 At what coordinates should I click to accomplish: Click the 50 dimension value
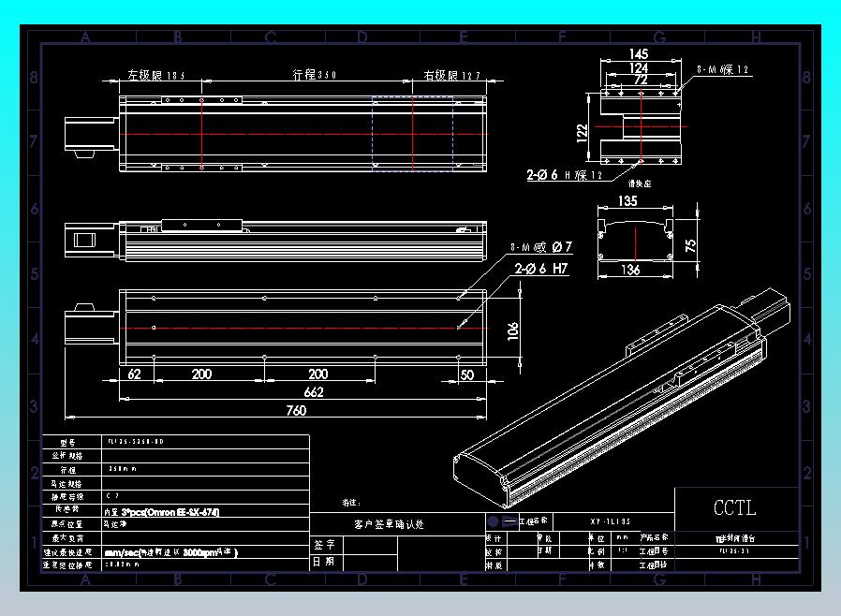tap(467, 374)
